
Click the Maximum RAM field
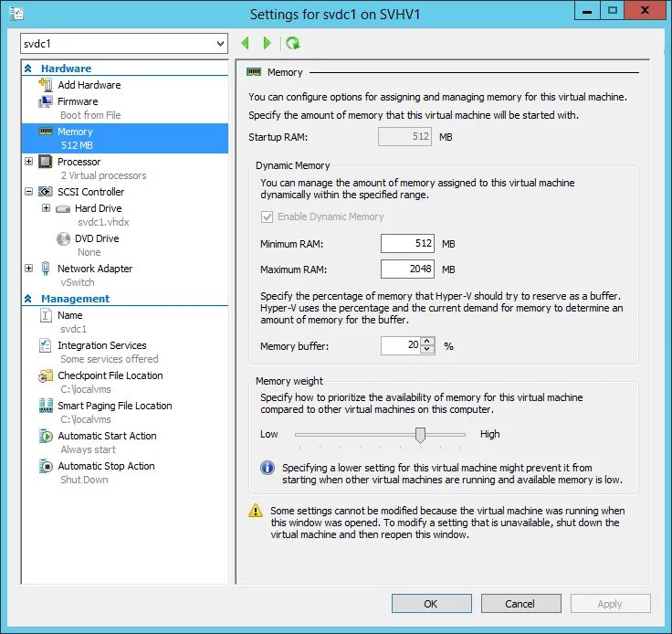point(407,269)
